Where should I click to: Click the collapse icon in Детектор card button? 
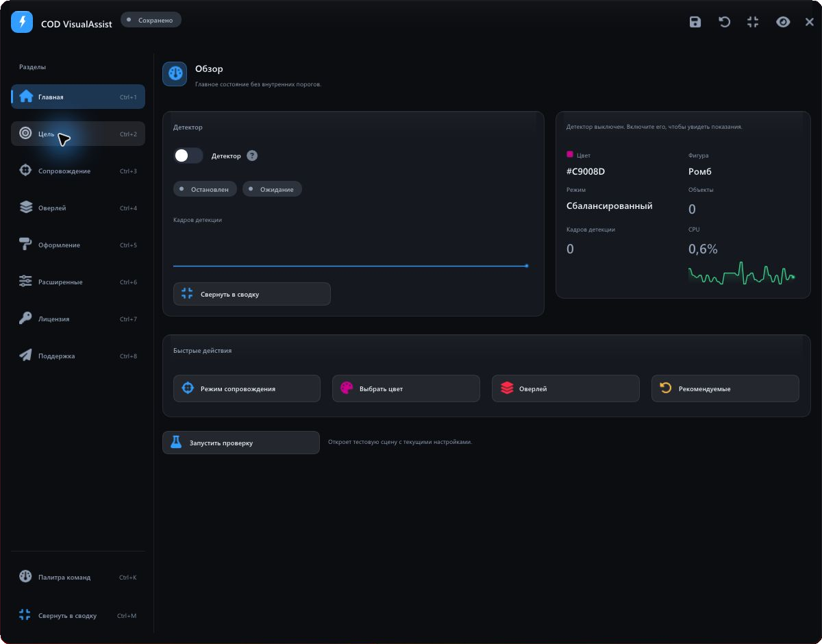[187, 294]
